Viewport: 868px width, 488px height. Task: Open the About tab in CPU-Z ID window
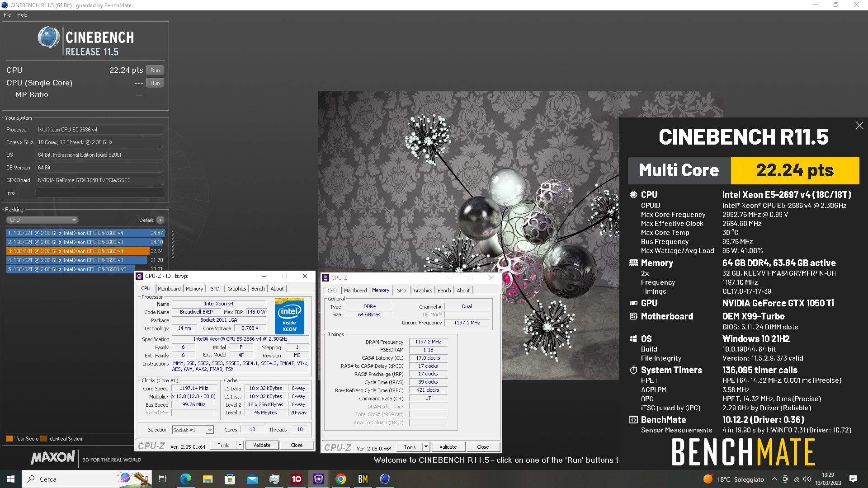point(277,289)
